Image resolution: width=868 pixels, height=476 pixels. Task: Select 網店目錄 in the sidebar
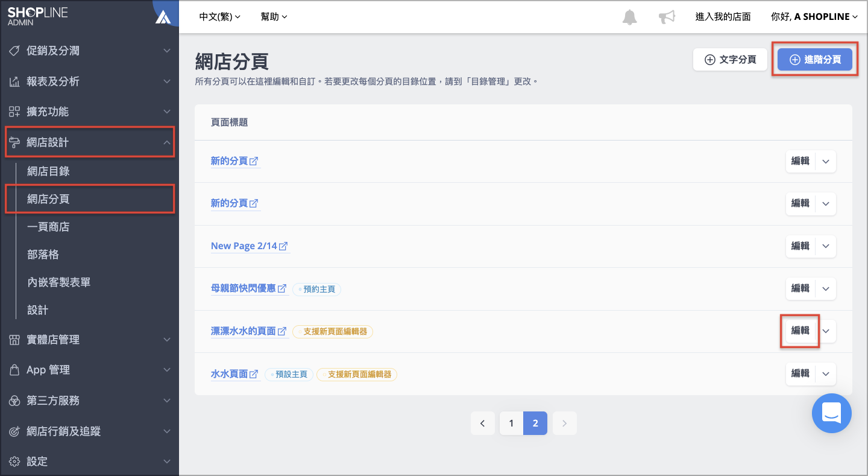coord(48,171)
